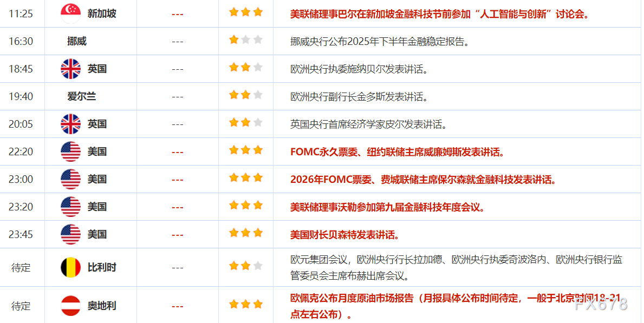Click the US flag beside the 23:45 event
644x323 pixels.
[x=70, y=234]
